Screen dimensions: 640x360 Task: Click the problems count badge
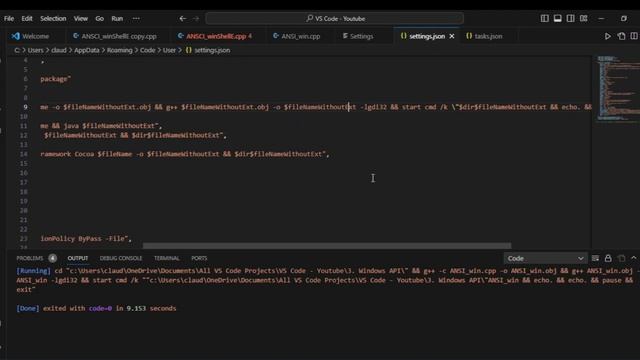tap(52, 258)
